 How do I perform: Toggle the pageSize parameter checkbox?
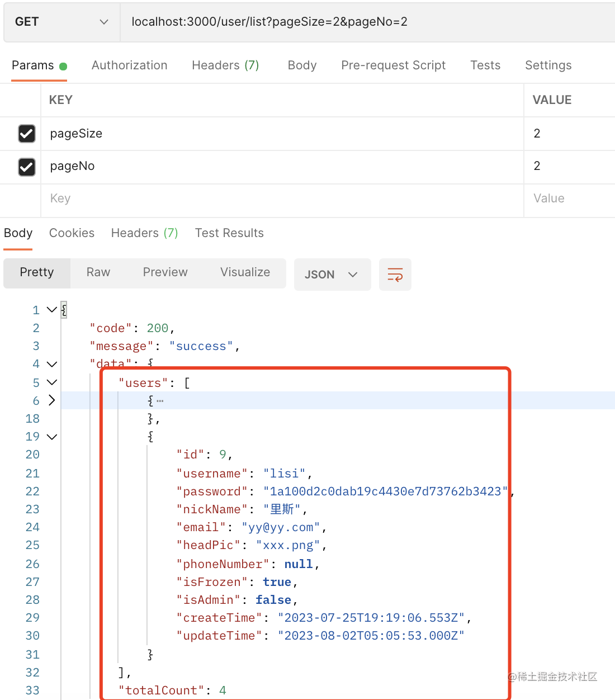(27, 134)
